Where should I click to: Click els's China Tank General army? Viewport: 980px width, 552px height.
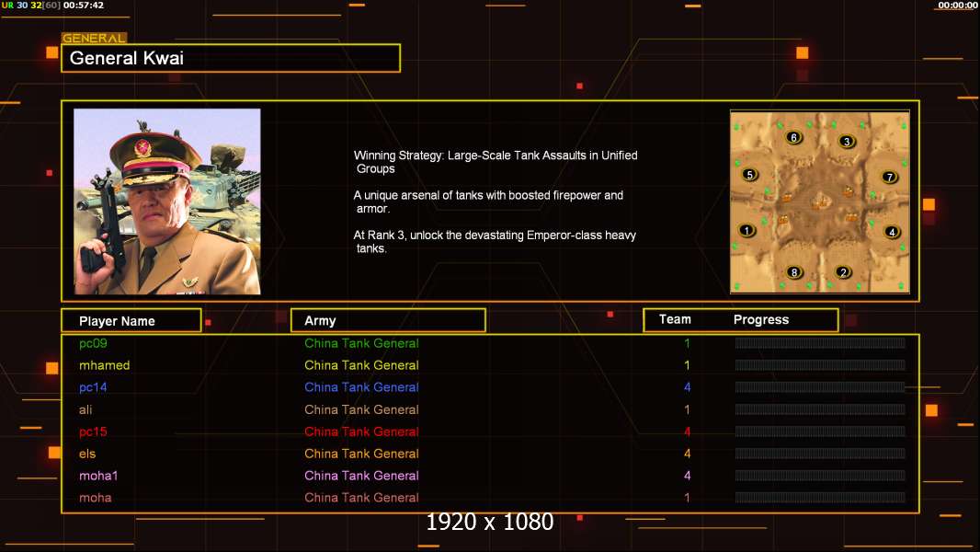(x=361, y=454)
